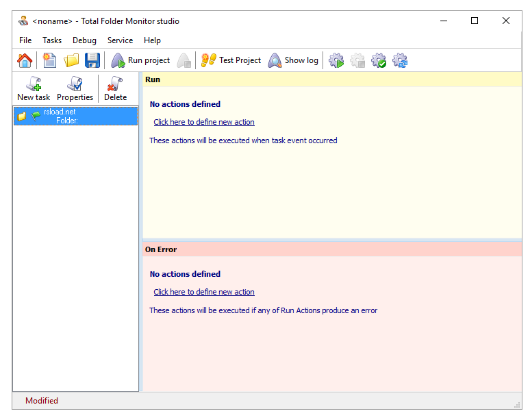Click the Modified status bar text

point(42,401)
